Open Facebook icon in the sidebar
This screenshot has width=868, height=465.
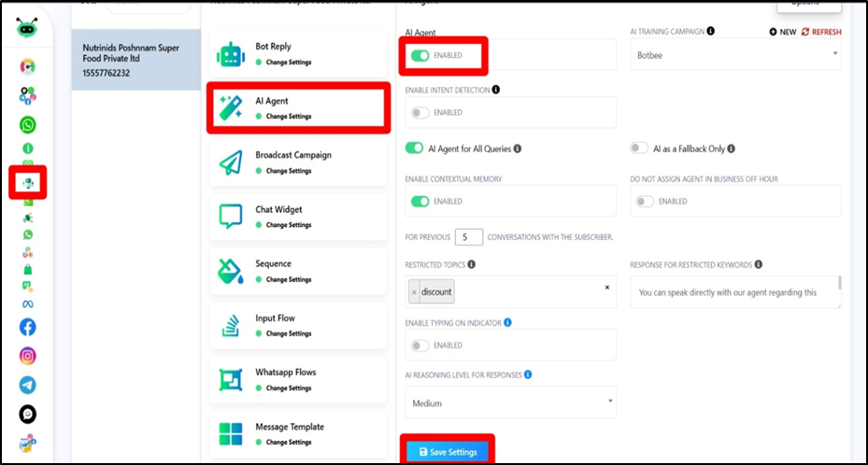coord(28,327)
